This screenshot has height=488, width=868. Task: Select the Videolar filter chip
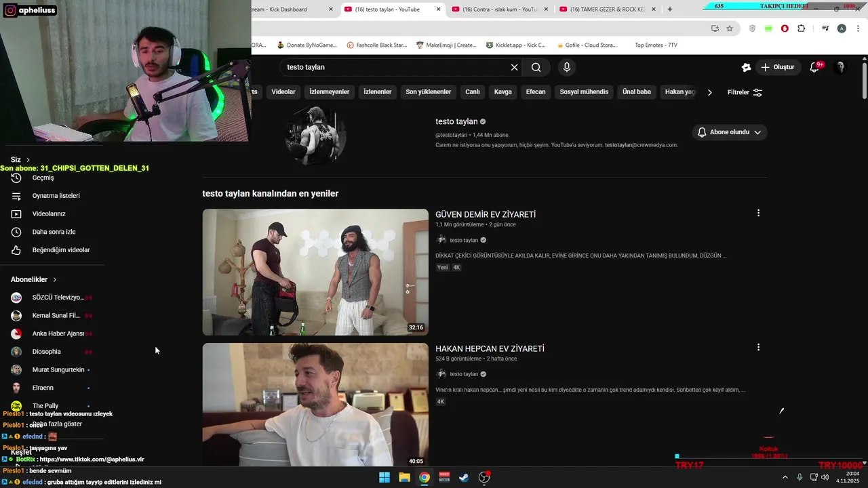283,91
